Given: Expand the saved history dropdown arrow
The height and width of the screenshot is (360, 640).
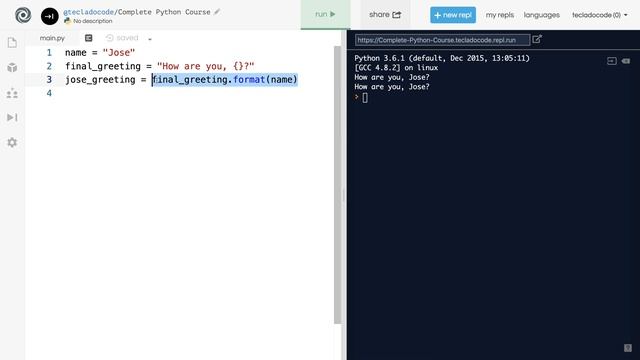Looking at the screenshot, I should pyautogui.click(x=150, y=39).
